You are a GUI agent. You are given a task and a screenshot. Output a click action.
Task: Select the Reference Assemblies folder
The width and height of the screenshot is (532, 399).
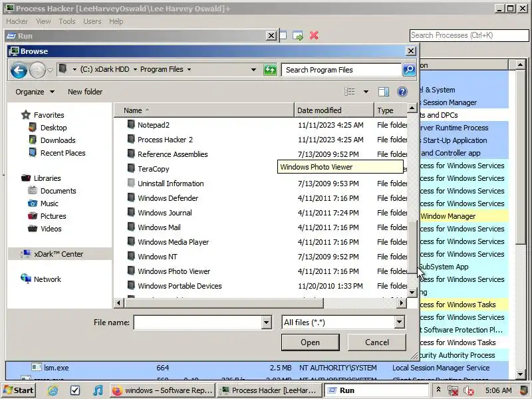pos(172,154)
